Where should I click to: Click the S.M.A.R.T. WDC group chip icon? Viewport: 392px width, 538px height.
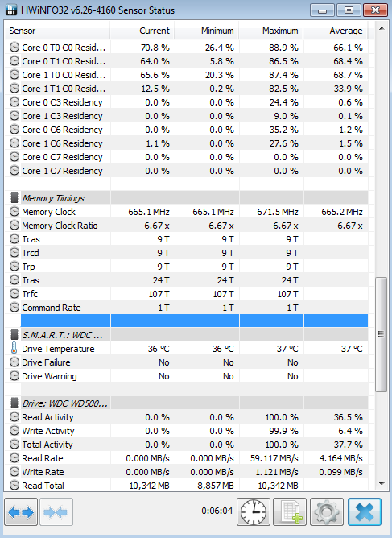click(x=14, y=334)
